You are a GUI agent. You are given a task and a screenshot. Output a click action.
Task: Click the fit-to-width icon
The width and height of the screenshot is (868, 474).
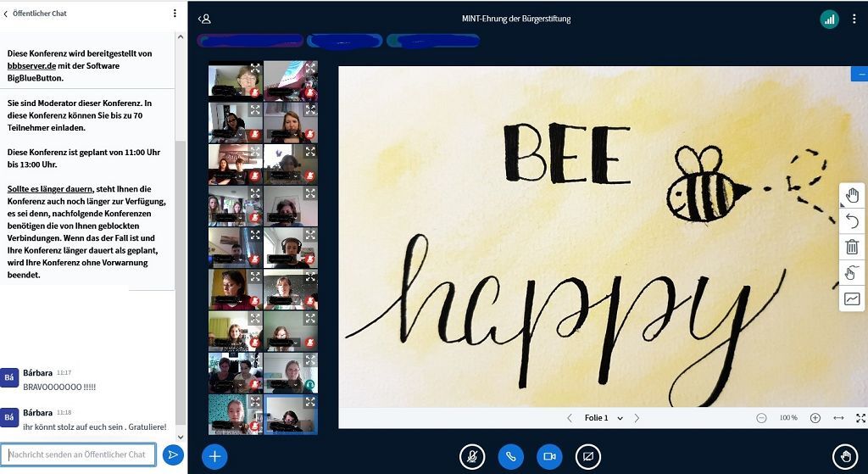[x=838, y=418]
